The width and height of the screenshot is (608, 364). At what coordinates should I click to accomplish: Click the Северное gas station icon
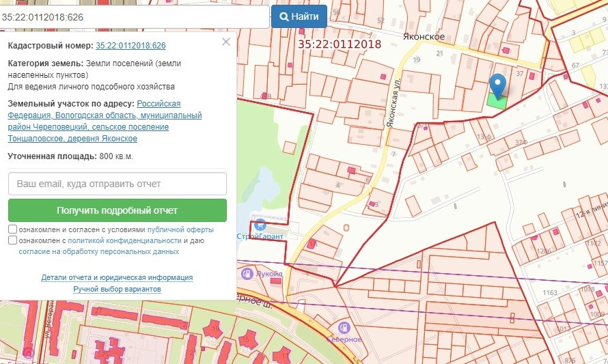point(344,328)
